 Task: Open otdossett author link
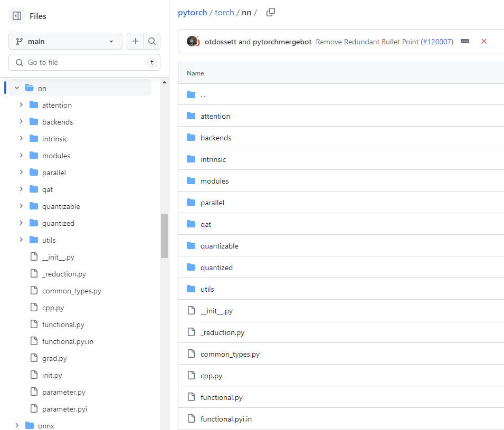[221, 42]
